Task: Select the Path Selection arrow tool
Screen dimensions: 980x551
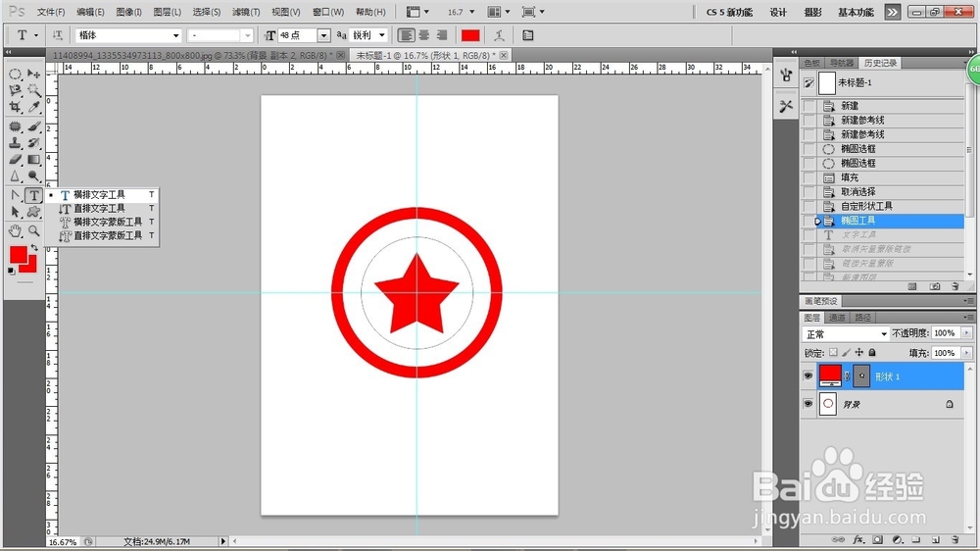Action: coord(15,212)
